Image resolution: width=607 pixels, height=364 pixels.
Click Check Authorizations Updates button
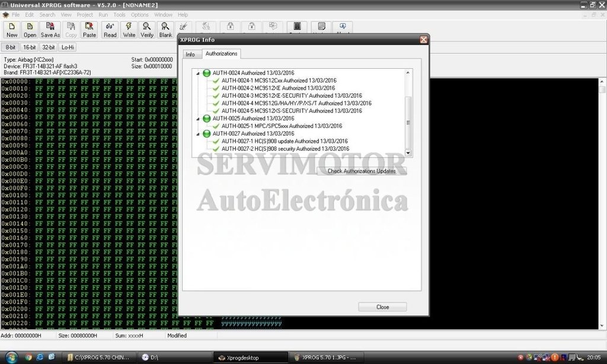coord(362,171)
